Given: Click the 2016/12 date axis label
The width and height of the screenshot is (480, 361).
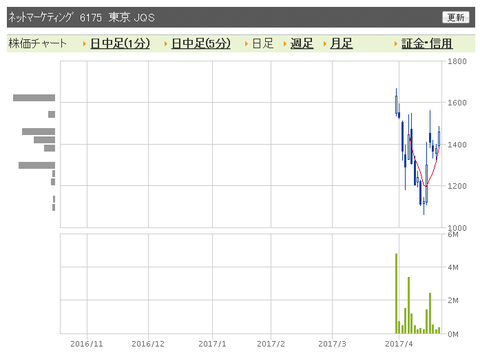Looking at the screenshot, I should (148, 344).
